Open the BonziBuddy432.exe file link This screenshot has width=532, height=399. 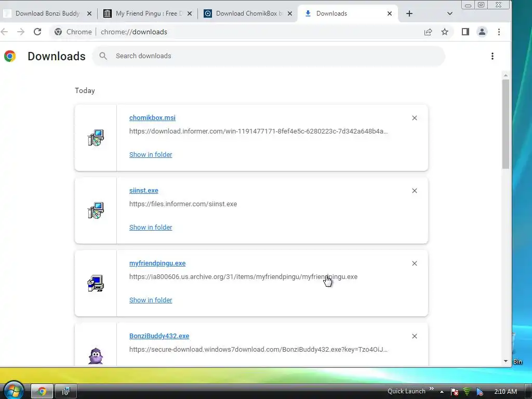[159, 336]
